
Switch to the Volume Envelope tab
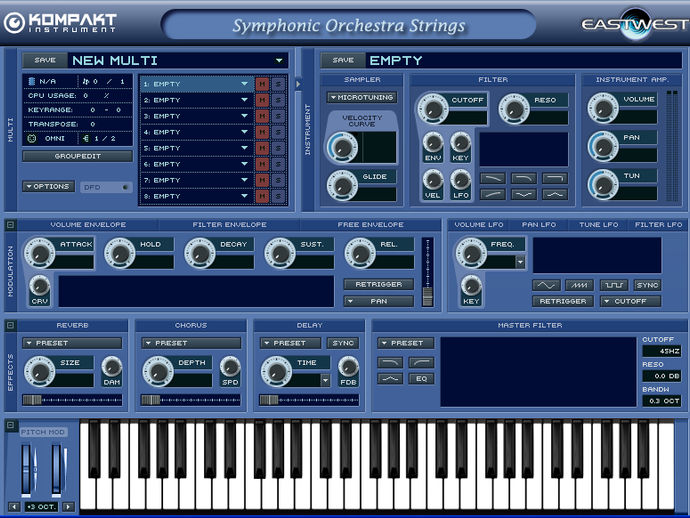[88, 224]
